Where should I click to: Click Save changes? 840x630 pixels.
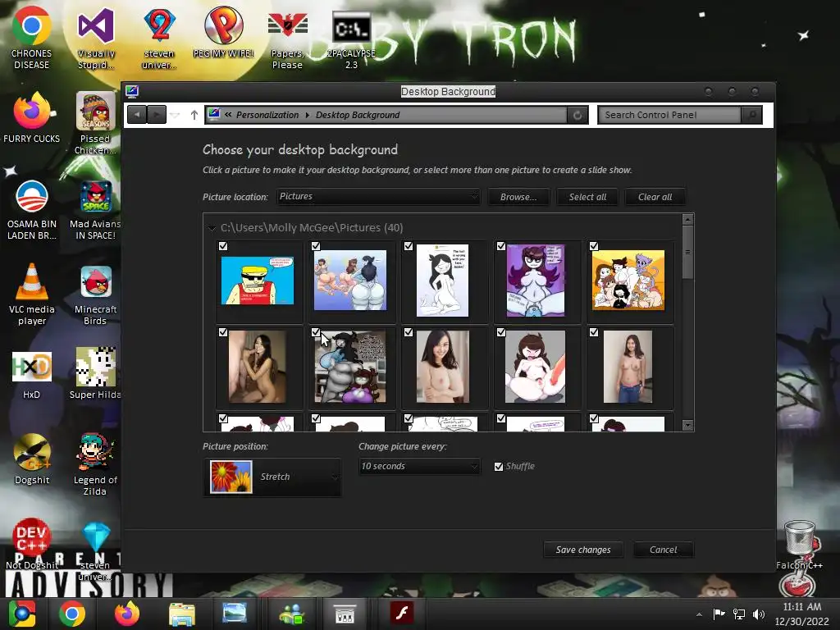tap(583, 550)
